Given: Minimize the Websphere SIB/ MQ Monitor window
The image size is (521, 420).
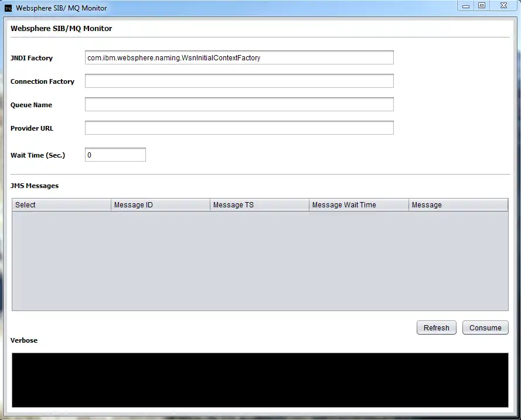Looking at the screenshot, I should [466, 6].
